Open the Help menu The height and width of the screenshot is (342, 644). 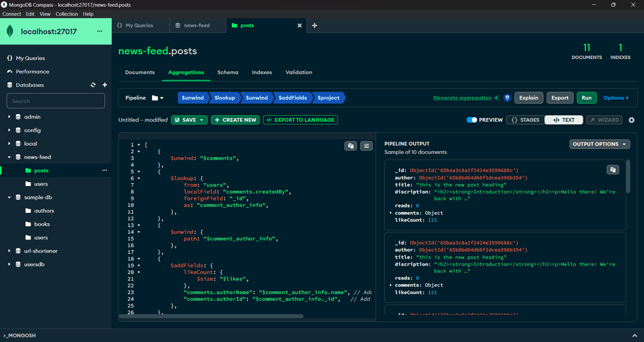coord(88,14)
